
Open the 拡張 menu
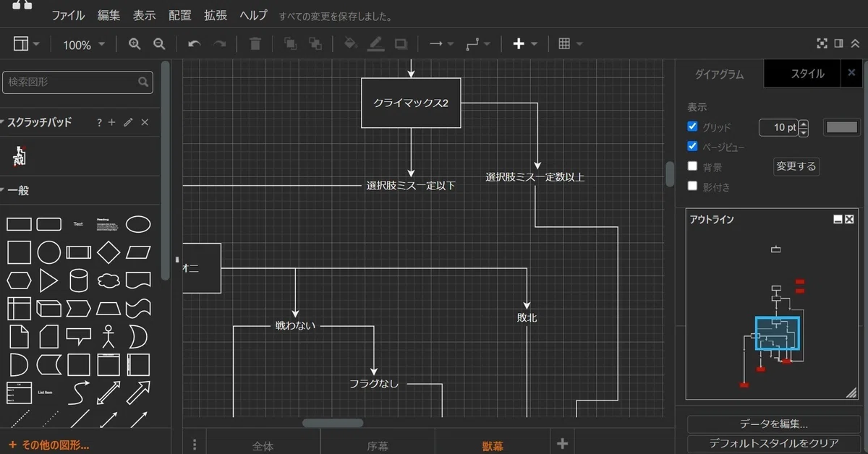pyautogui.click(x=215, y=15)
